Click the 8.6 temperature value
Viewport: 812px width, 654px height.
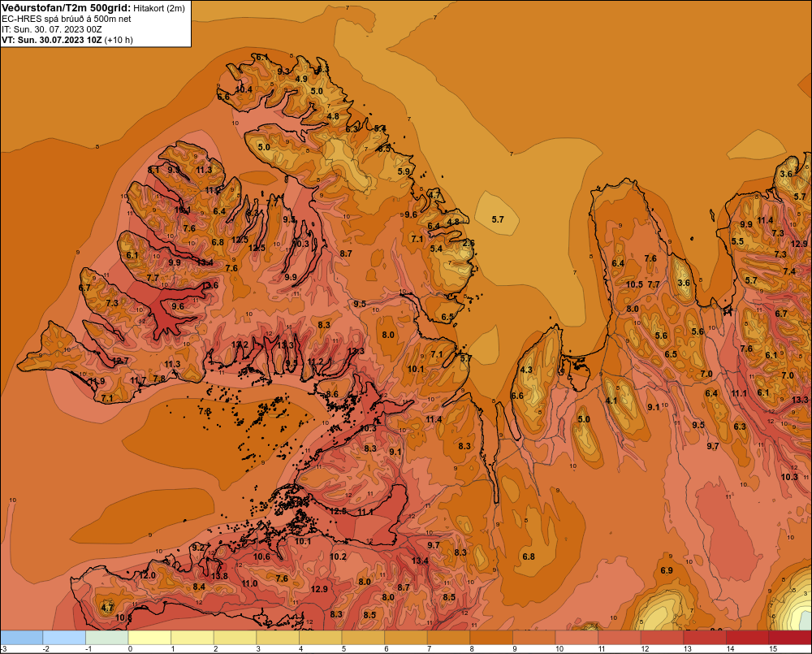coord(332,394)
